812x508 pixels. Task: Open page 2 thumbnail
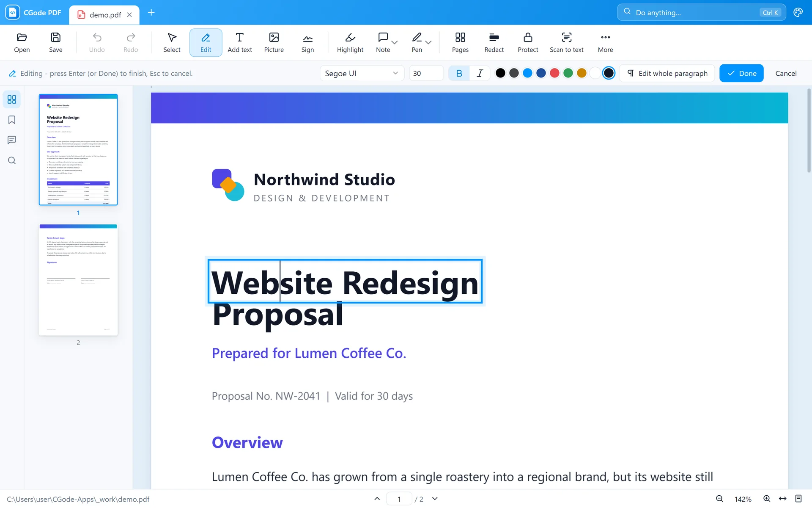click(78, 280)
